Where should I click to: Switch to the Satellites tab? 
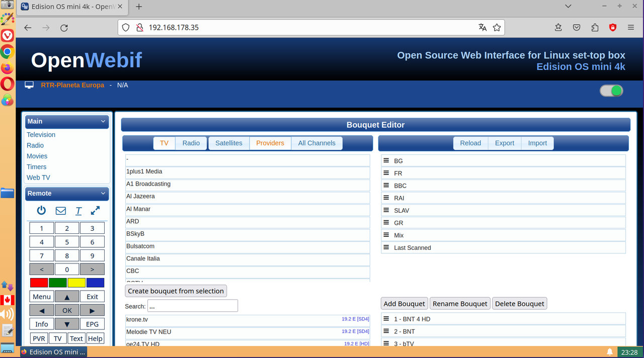(x=229, y=143)
